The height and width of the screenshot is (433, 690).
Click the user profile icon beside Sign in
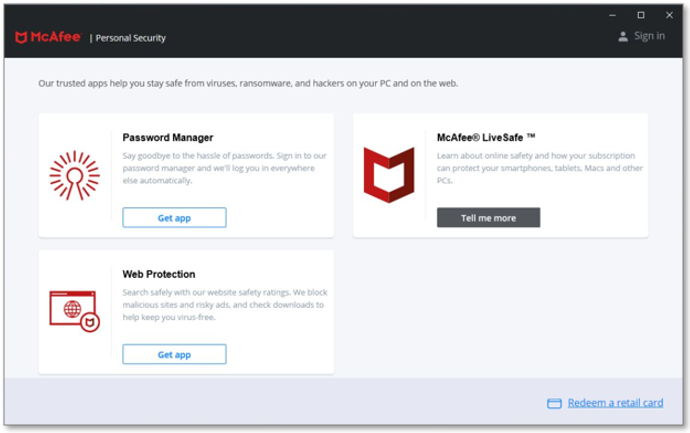[623, 37]
